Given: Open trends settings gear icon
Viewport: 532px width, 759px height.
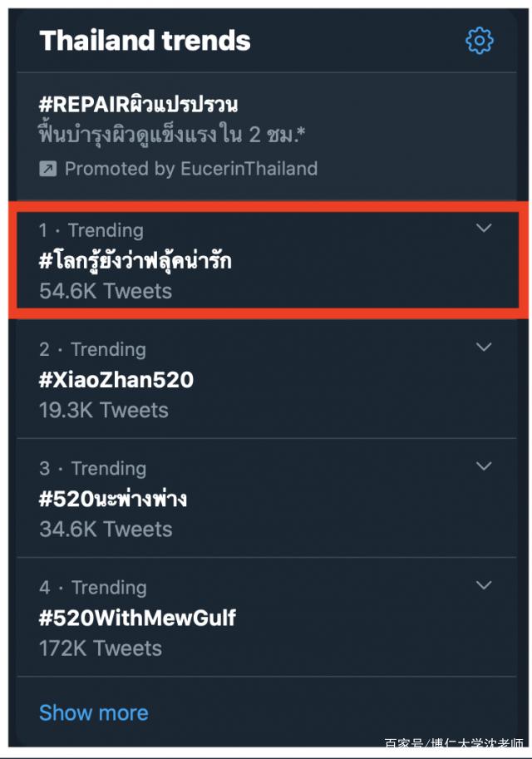Looking at the screenshot, I should 480,41.
